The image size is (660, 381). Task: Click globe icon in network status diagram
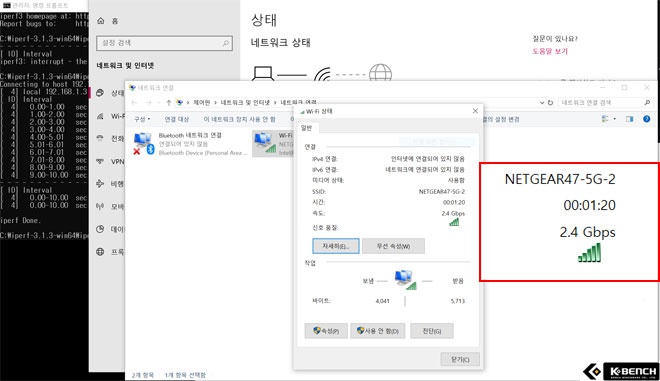pyautogui.click(x=380, y=72)
